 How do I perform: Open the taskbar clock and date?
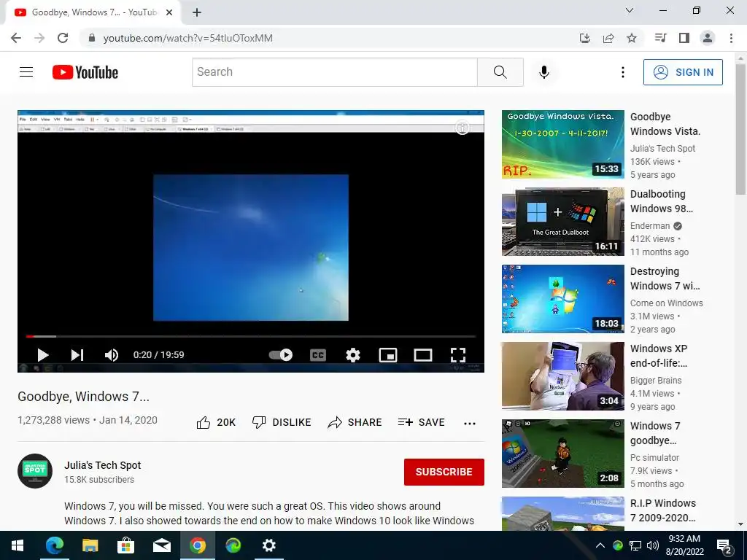[684, 545]
